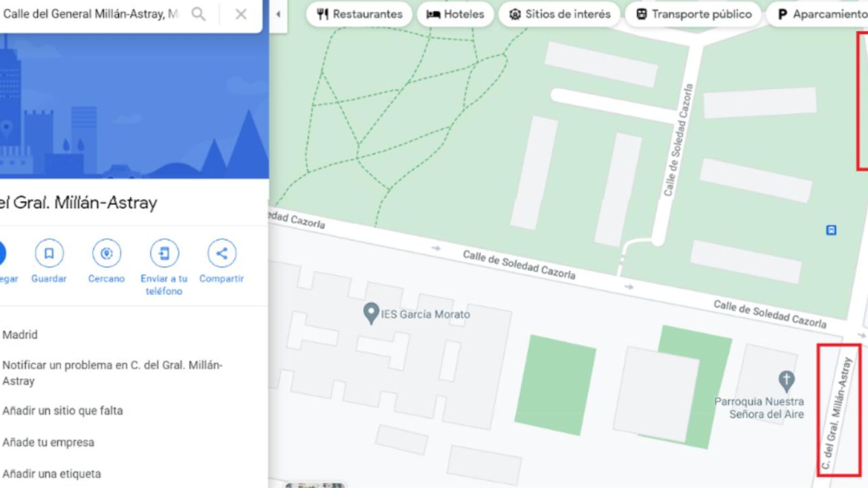Select the Aparcamiento filter chip
This screenshot has width=868, height=488.
[x=819, y=14]
